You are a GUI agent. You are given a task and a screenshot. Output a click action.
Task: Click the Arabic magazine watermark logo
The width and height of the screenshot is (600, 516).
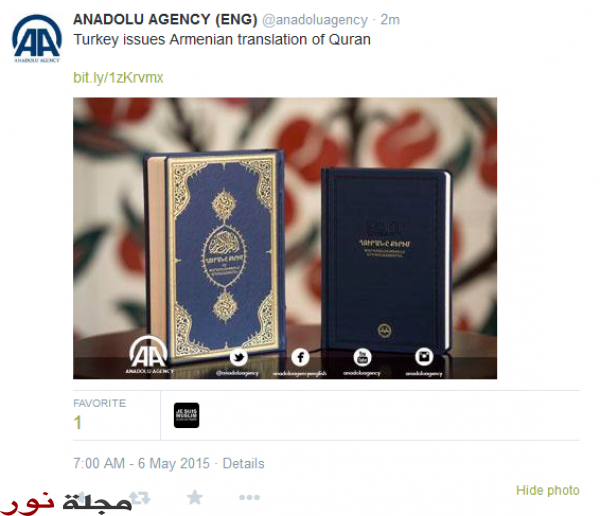point(66,503)
